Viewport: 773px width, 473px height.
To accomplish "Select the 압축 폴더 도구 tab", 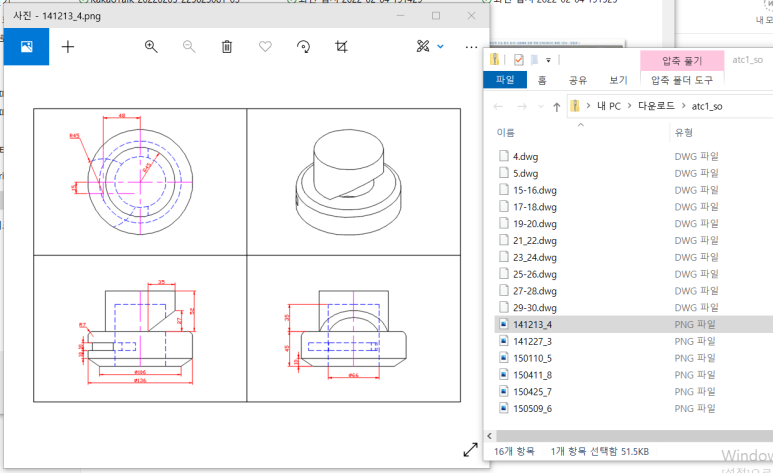I will pos(682,80).
